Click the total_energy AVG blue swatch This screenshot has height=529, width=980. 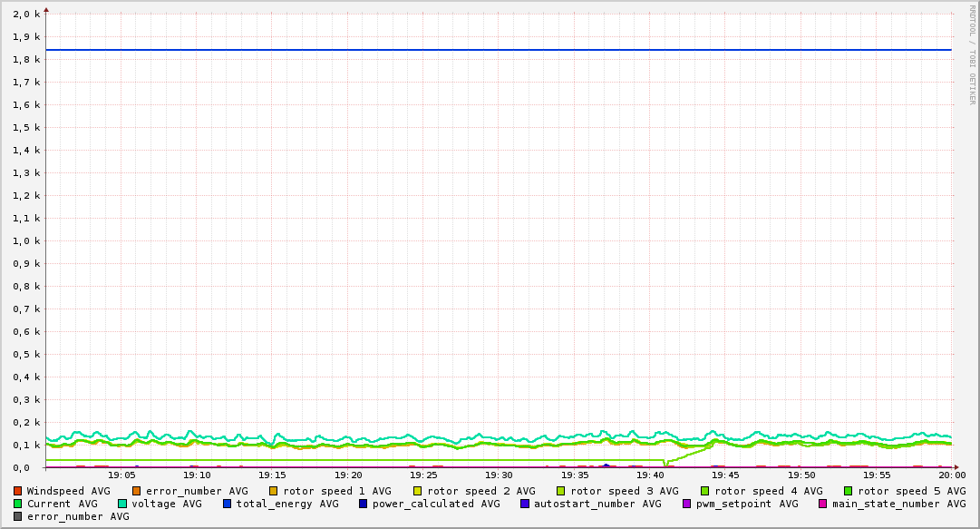[x=227, y=504]
